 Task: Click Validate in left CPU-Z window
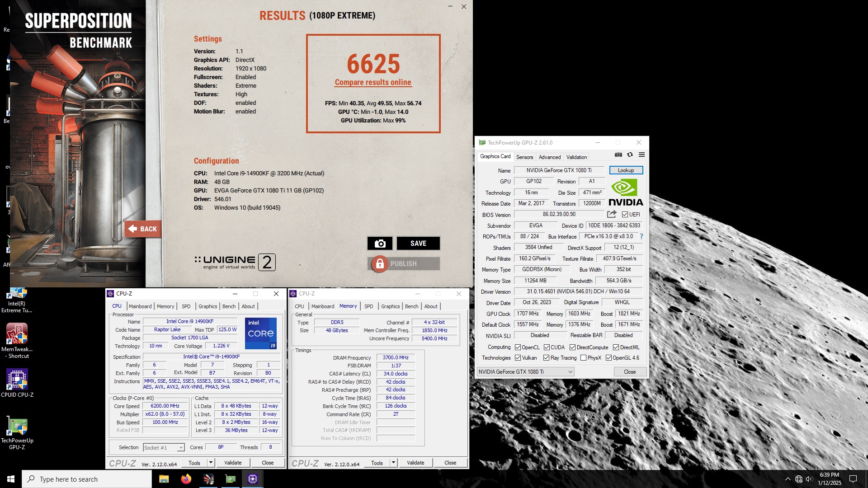[233, 463]
